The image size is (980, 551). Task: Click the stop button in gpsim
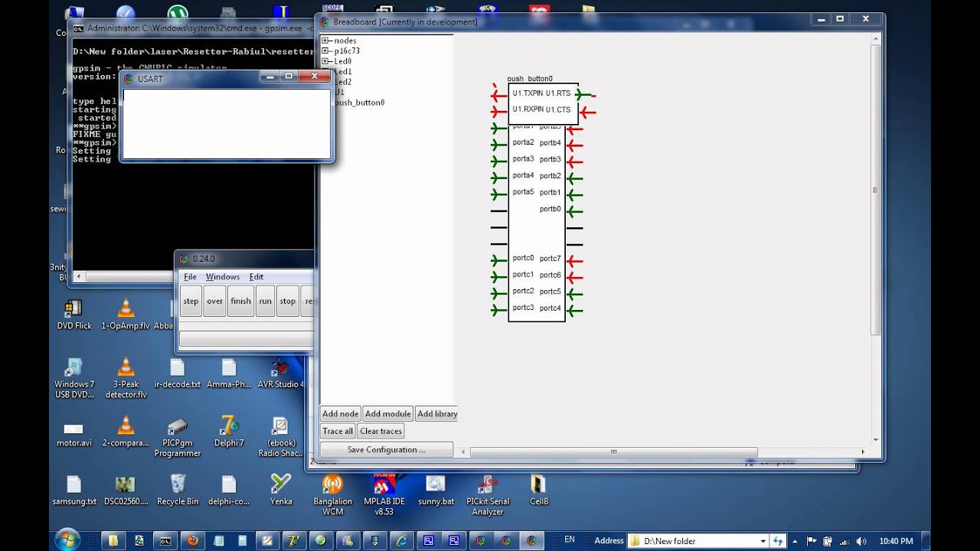(x=288, y=301)
